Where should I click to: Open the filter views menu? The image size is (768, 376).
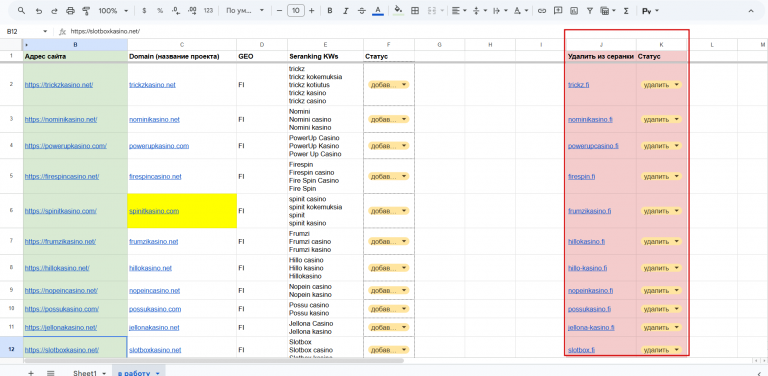pos(608,11)
